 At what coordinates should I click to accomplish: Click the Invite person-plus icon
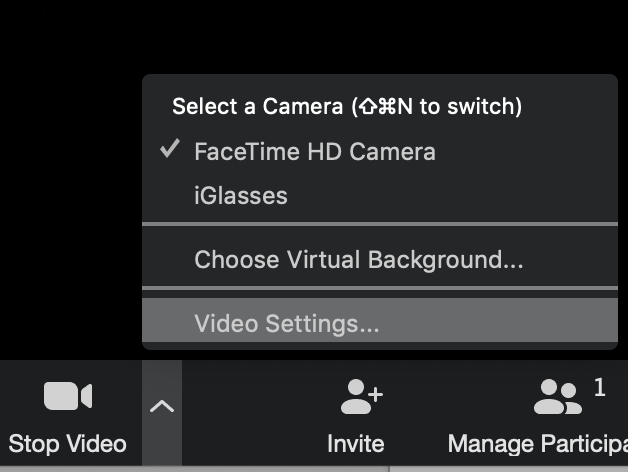click(x=362, y=397)
